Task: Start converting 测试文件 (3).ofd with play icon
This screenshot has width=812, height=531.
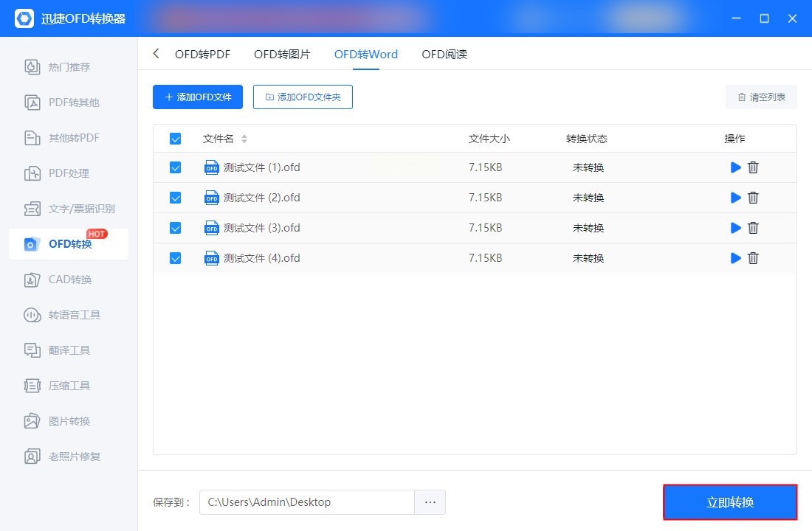Action: 735,228
